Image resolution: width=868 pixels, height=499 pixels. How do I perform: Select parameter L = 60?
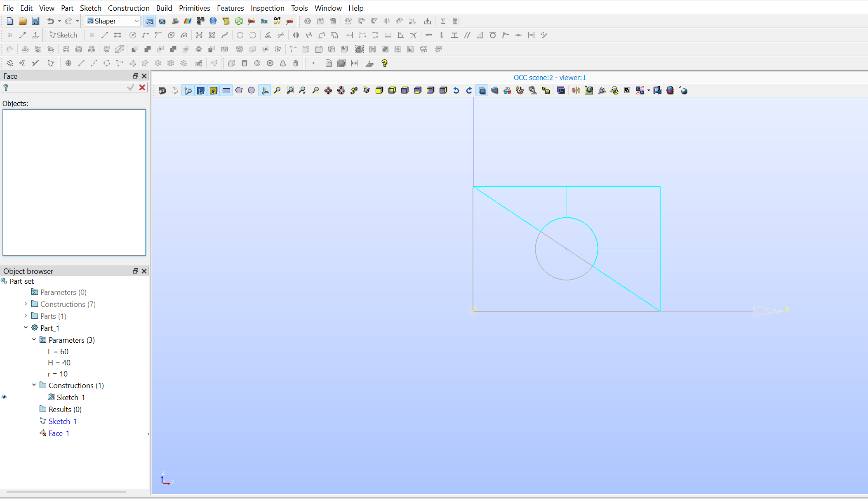click(58, 352)
